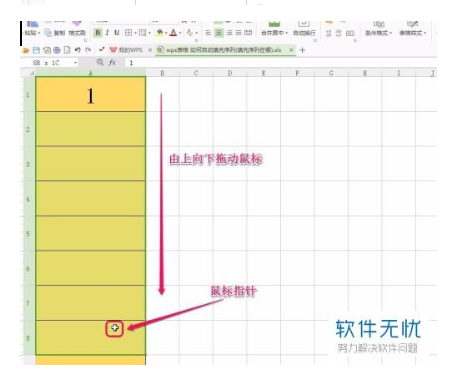Click Merge and Center (合并居中)
The width and height of the screenshot is (461, 375).
click(x=274, y=29)
